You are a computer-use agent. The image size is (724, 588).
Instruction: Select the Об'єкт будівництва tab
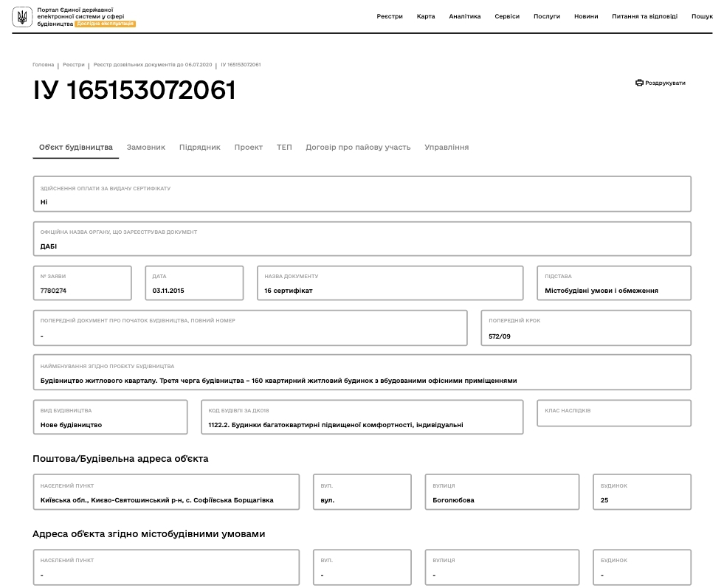pos(76,148)
